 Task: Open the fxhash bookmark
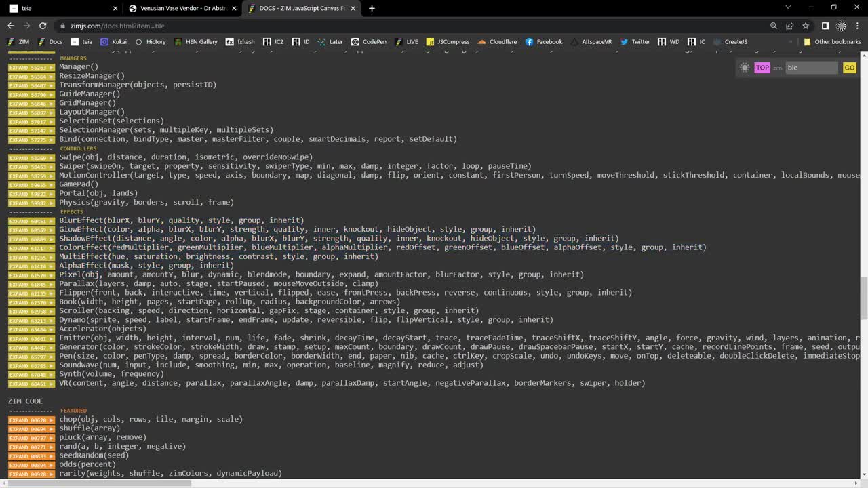(x=240, y=41)
